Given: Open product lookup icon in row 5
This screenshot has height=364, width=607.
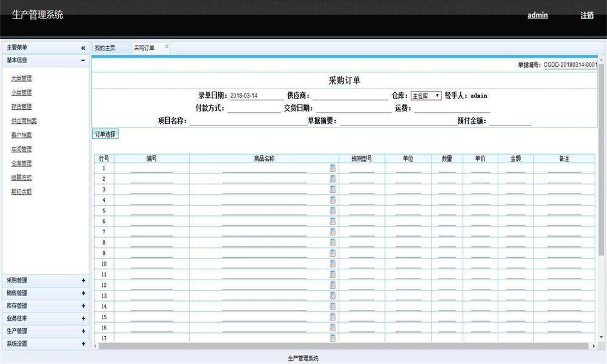Looking at the screenshot, I should pos(332,211).
